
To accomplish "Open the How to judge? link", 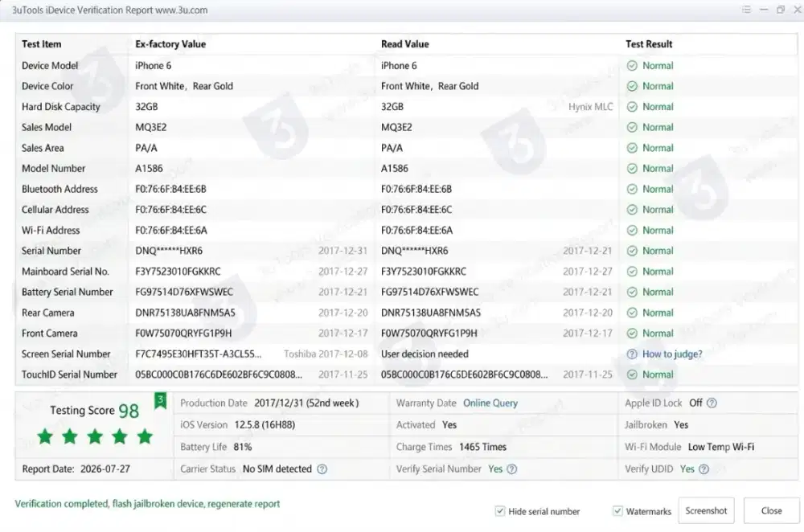I will click(x=672, y=354).
